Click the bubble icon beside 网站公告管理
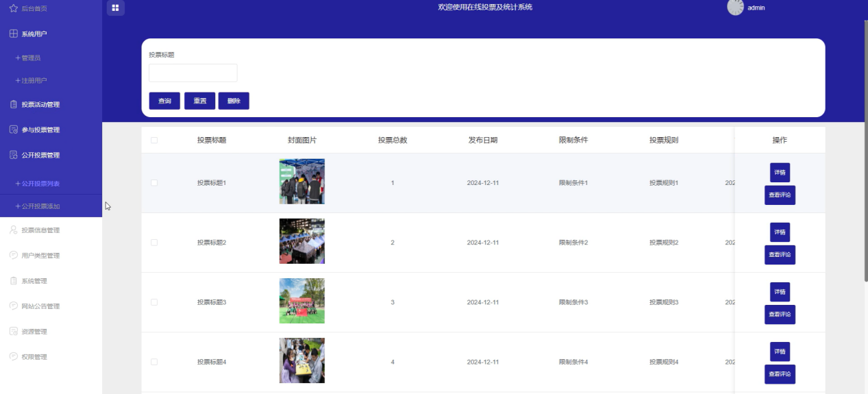This screenshot has width=868, height=394. 13,306
